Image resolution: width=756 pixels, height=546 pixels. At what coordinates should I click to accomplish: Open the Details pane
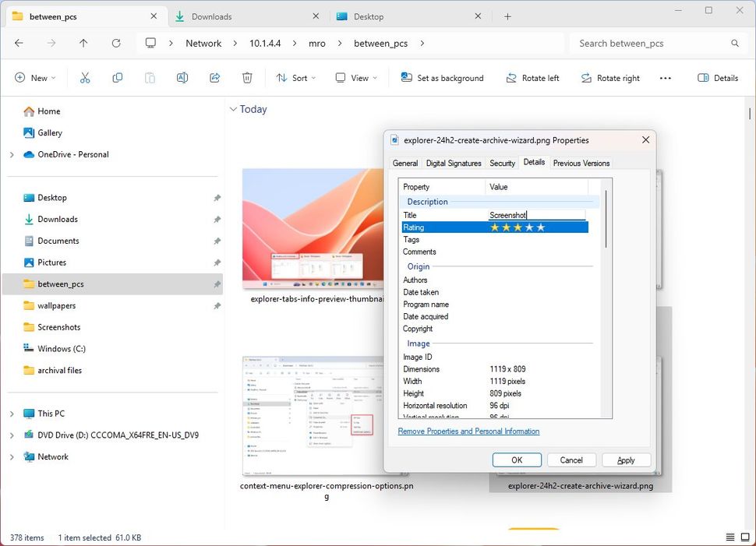716,78
